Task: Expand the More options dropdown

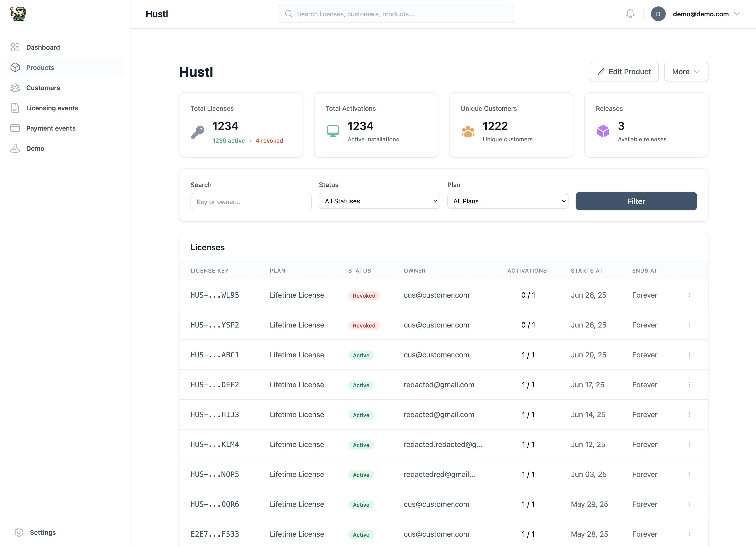Action: pos(686,71)
